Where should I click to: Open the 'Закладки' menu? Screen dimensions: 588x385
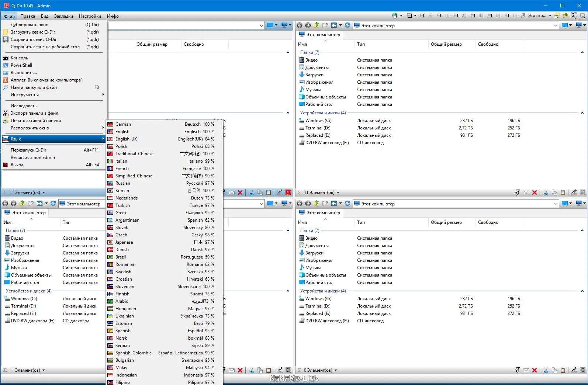pyautogui.click(x=63, y=16)
